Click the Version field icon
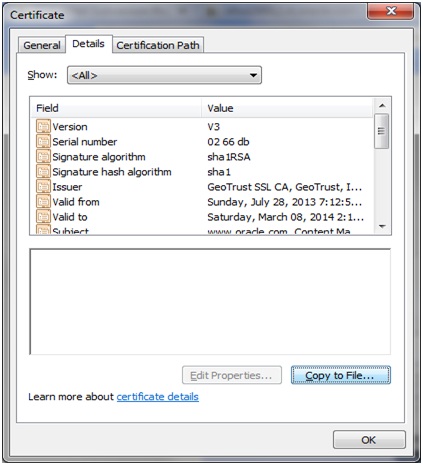423x465 pixels. [43, 127]
